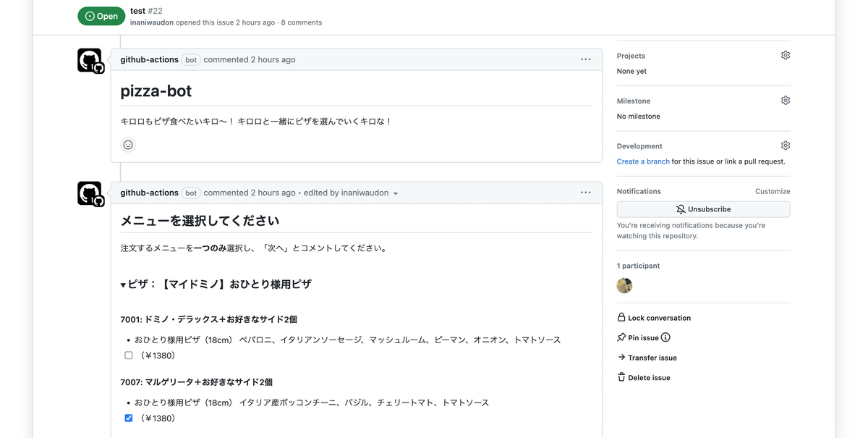Open the Development settings gear

[x=786, y=146]
